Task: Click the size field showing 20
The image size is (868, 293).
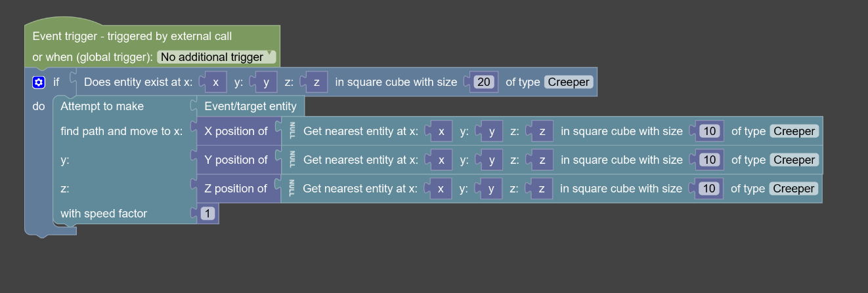Action: [x=484, y=82]
